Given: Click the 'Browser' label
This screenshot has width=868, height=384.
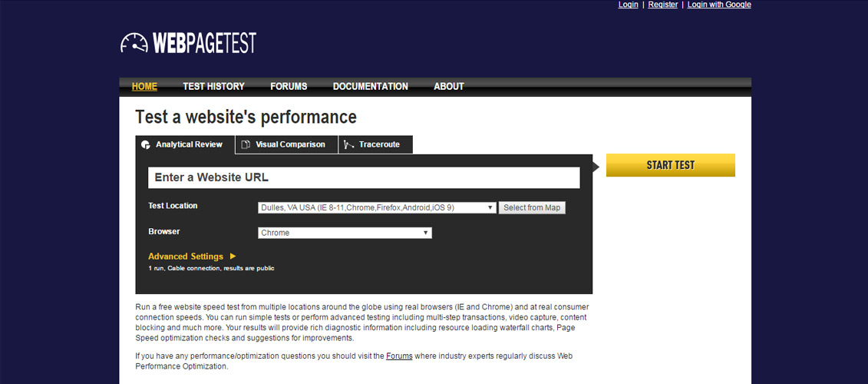Looking at the screenshot, I should [164, 232].
